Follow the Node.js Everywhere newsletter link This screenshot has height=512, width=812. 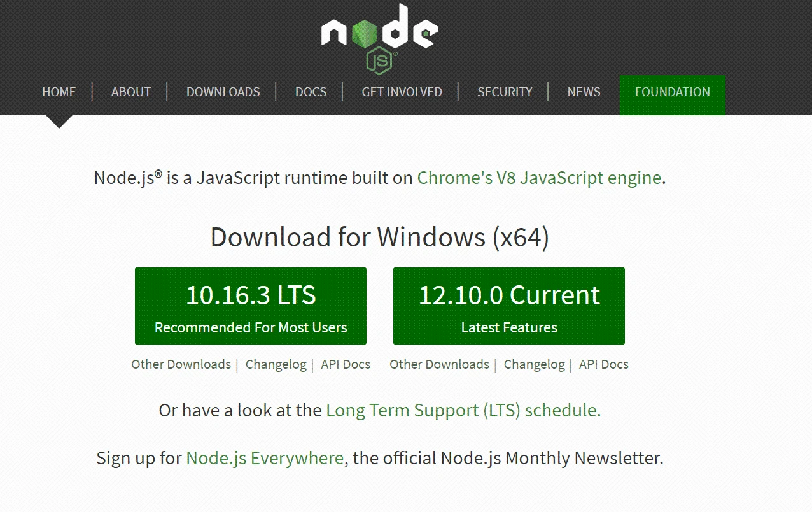265,458
